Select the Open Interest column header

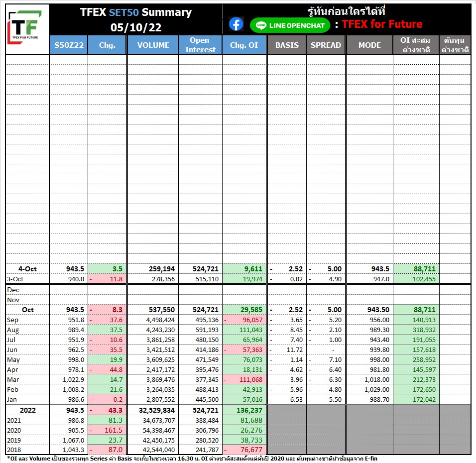click(200, 45)
